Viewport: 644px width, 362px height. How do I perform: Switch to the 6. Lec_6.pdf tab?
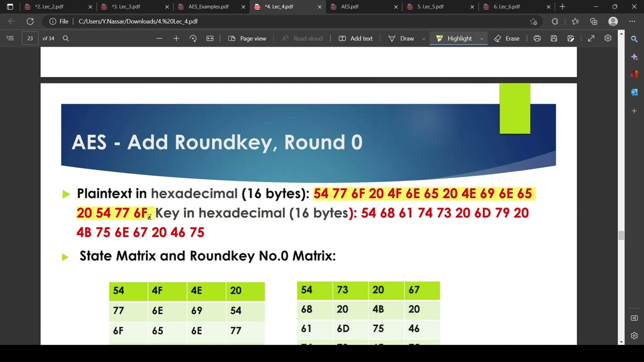click(x=517, y=7)
